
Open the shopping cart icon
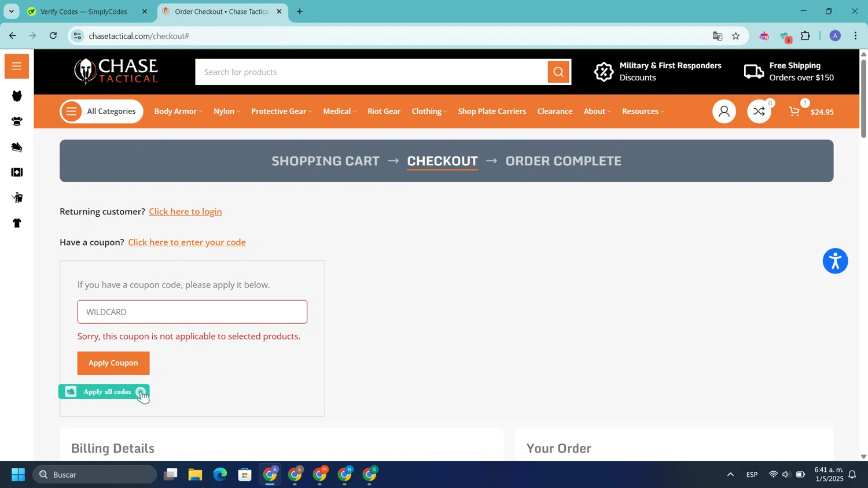coord(795,112)
